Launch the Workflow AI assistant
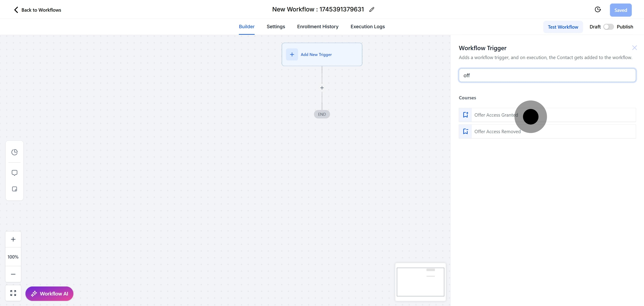 point(49,293)
